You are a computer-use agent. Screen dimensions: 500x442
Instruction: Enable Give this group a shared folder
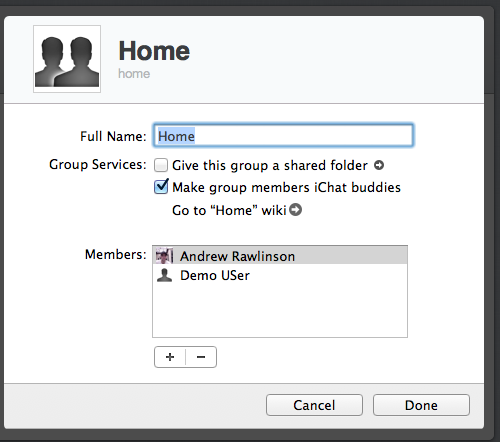pos(161,165)
